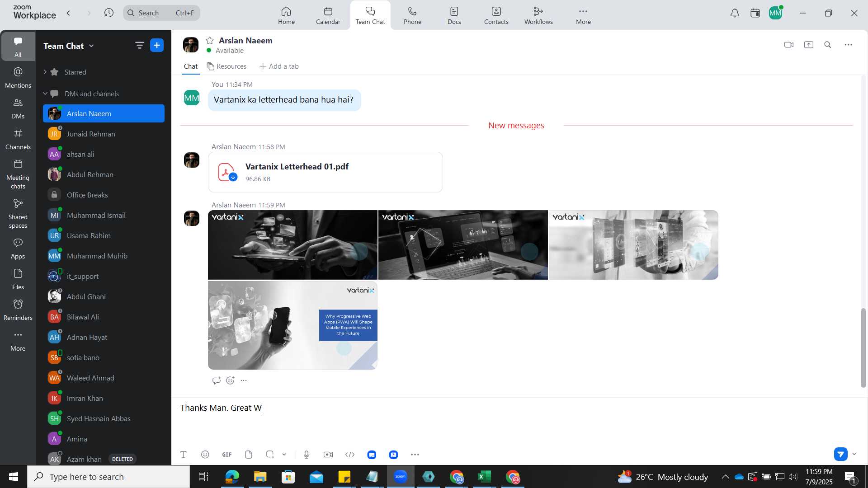Open screenshot capture dropdown arrow
This screenshot has width=868, height=488.
(284, 455)
